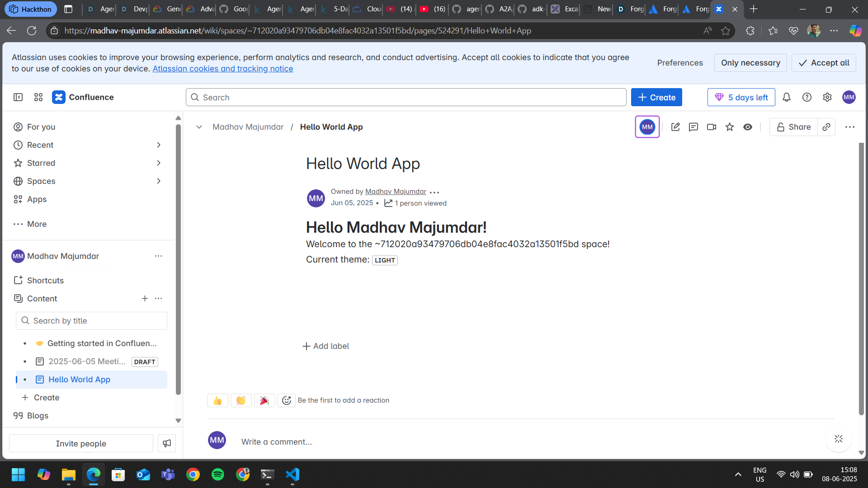Open the inline comments icon
The width and height of the screenshot is (868, 488).
click(693, 127)
